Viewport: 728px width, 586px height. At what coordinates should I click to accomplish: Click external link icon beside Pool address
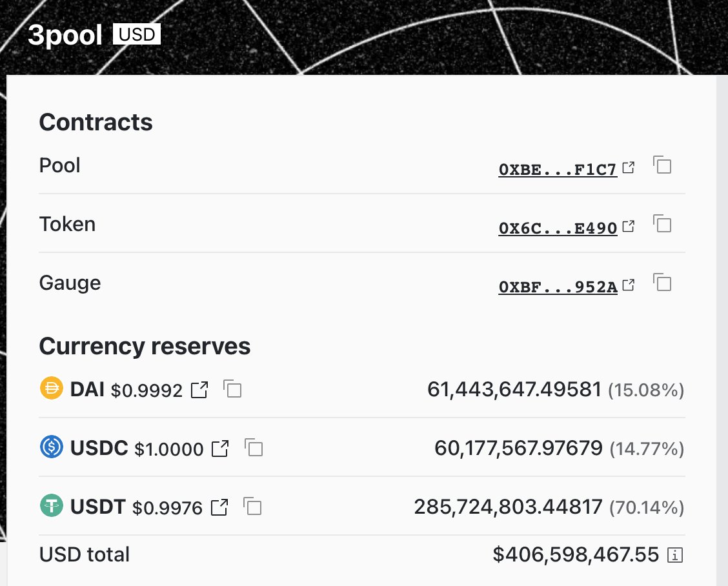tap(628, 167)
